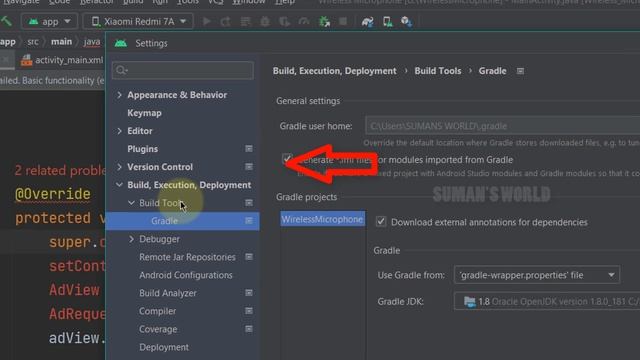The image size is (640, 360).
Task: Open Build Analyzer settings
Action: [x=167, y=293]
